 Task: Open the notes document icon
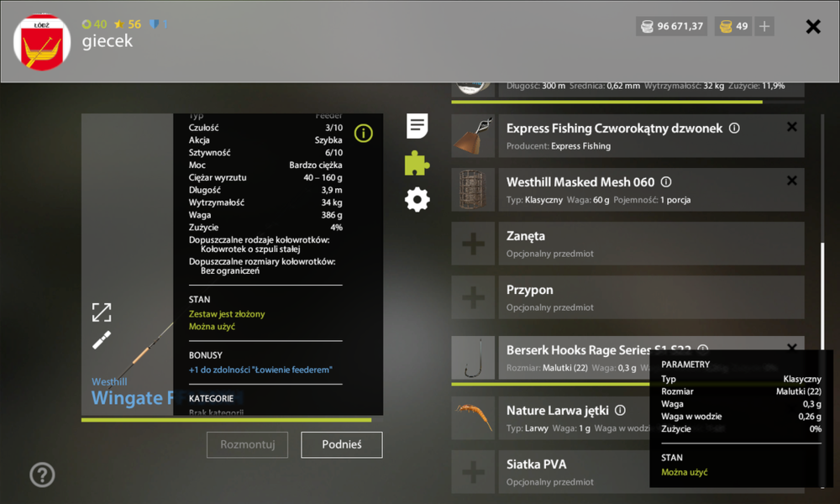point(417,126)
